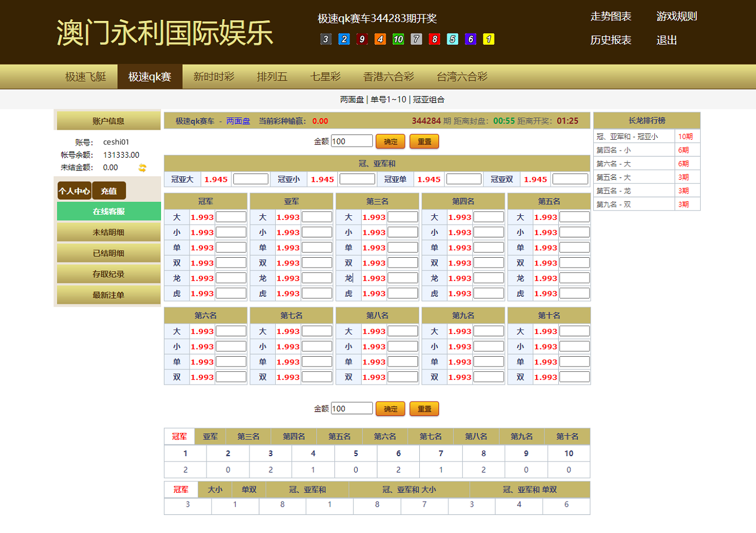Screen dimensions: 756x533
Task: Select the 大小 tab in lower statistics bar
Action: (x=215, y=489)
